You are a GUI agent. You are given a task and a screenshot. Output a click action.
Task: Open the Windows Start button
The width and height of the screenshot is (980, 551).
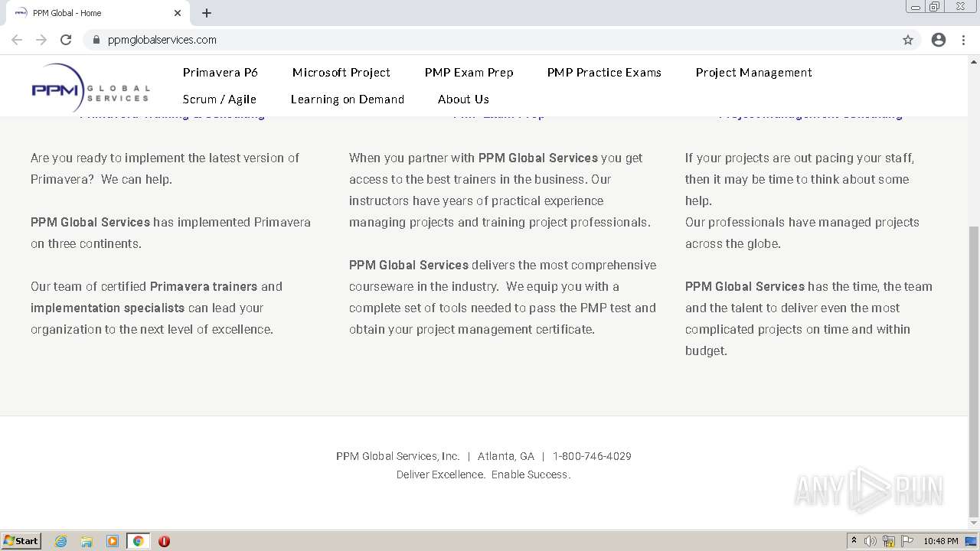pos(21,540)
